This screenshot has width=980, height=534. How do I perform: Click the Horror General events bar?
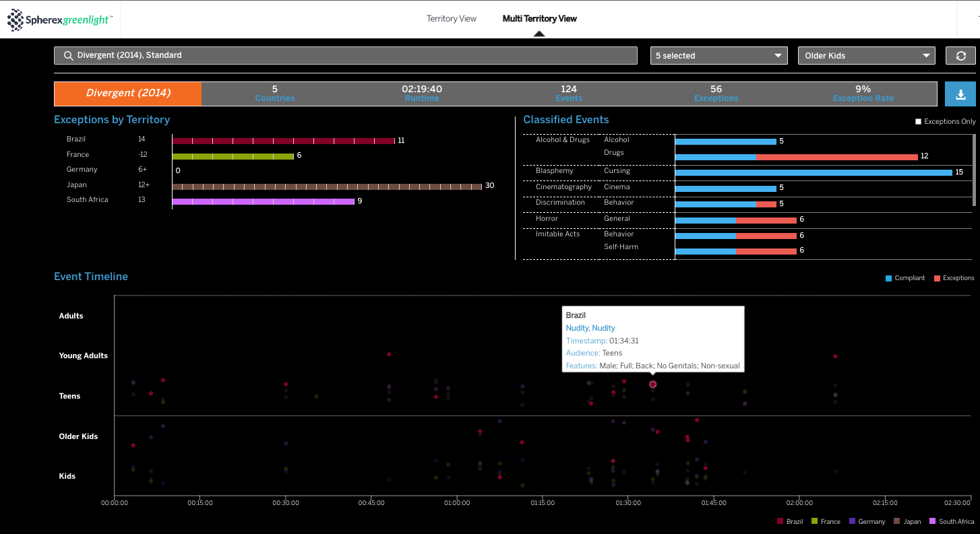[x=736, y=221]
